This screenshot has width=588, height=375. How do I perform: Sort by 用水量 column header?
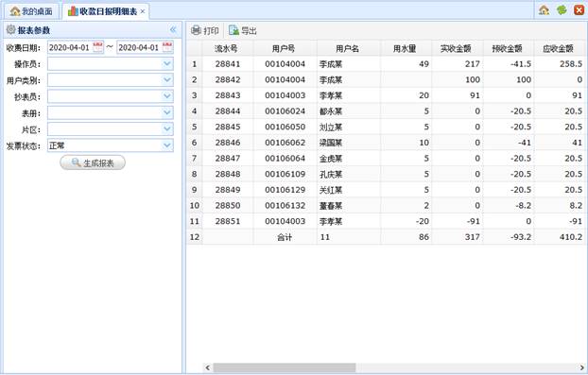pos(406,48)
